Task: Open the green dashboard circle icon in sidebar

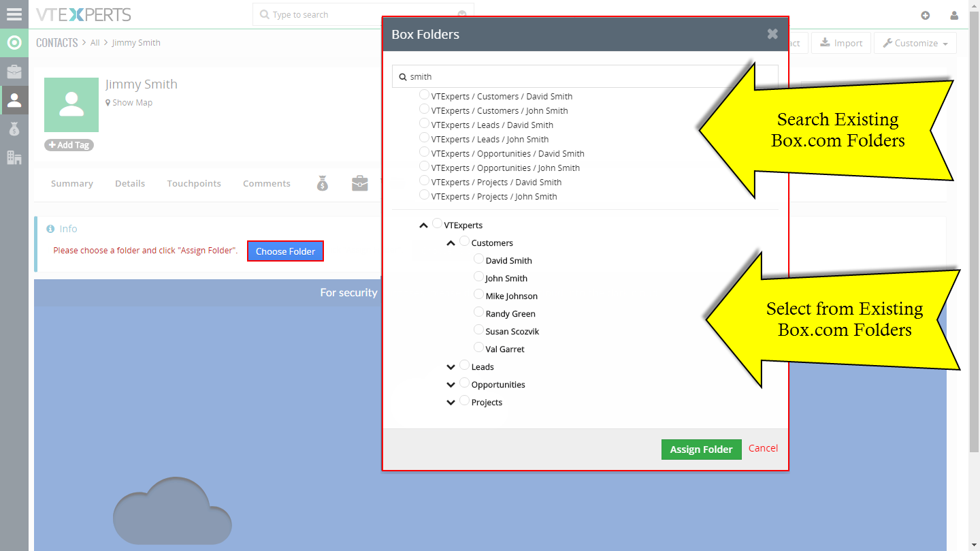Action: coord(14,43)
